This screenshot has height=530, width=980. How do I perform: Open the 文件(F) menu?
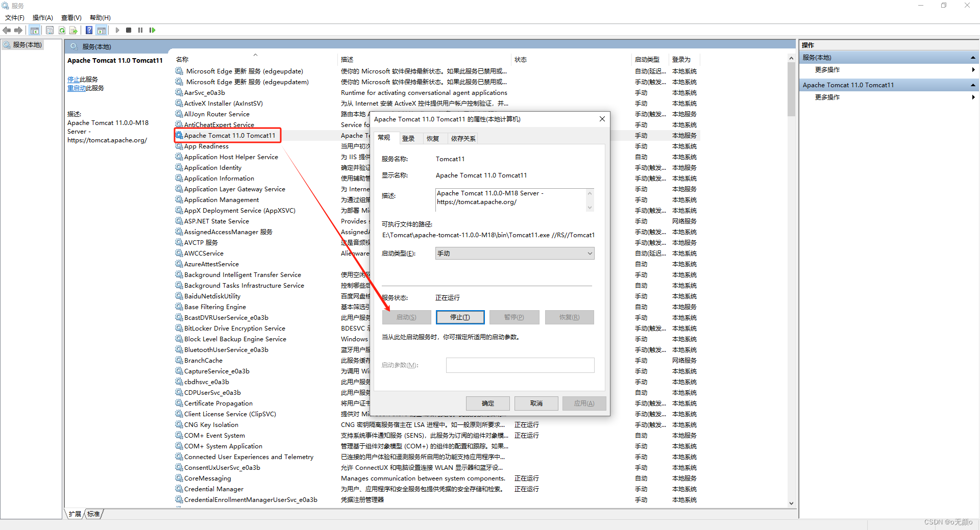click(x=15, y=18)
